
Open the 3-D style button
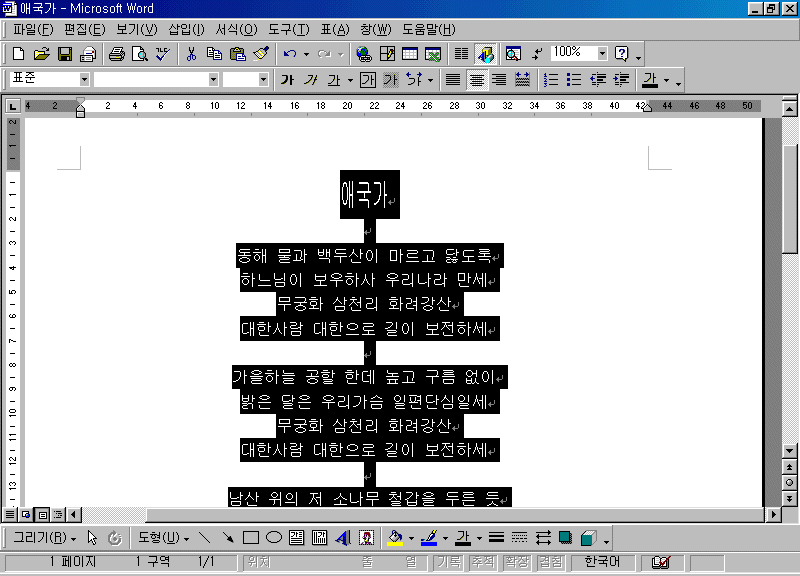point(589,538)
